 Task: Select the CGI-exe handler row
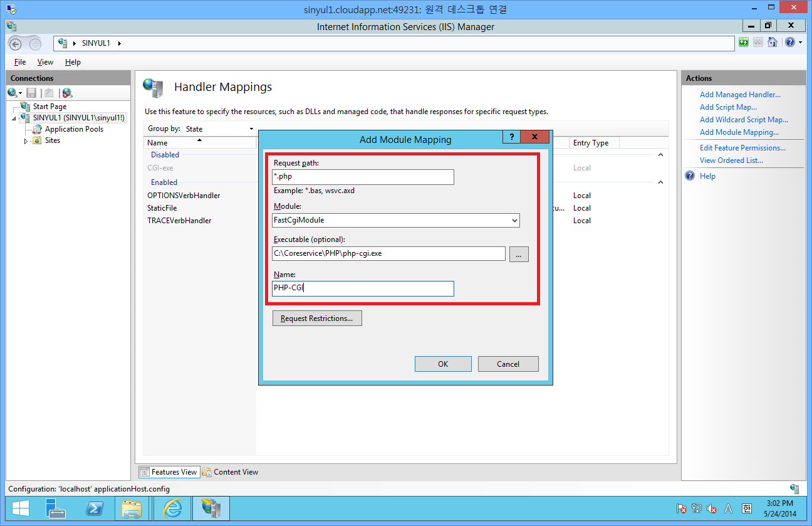pyautogui.click(x=160, y=168)
